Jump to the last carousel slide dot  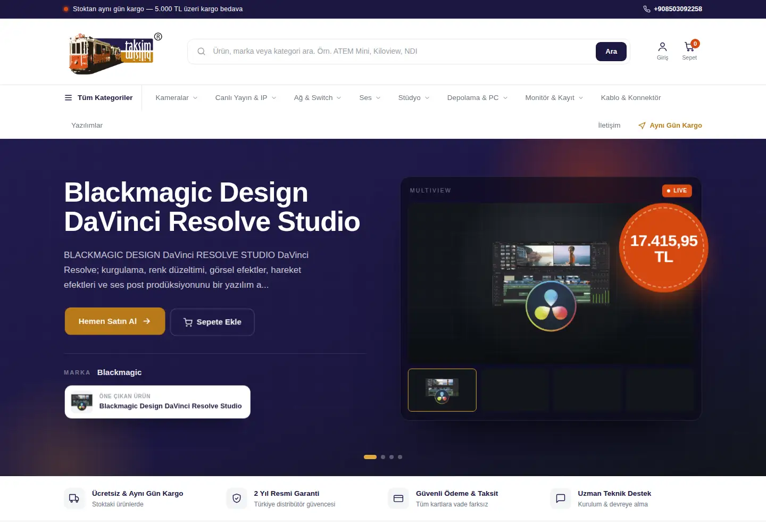click(x=400, y=457)
